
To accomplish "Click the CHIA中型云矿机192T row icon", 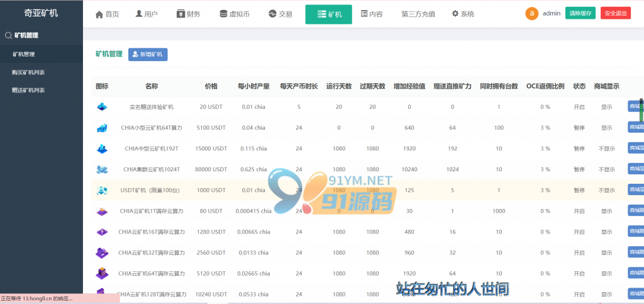I will (102, 149).
